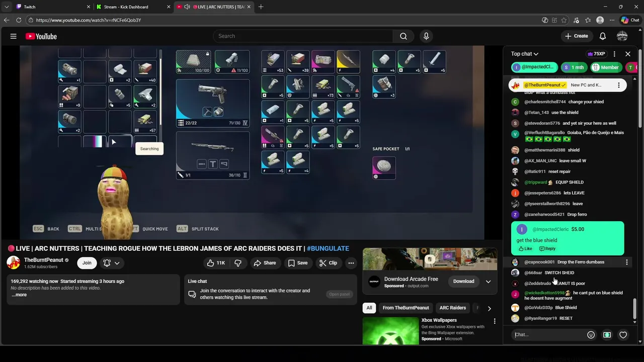
Task: Open Xbox Wallpapers ad options menu
Action: coord(495,321)
